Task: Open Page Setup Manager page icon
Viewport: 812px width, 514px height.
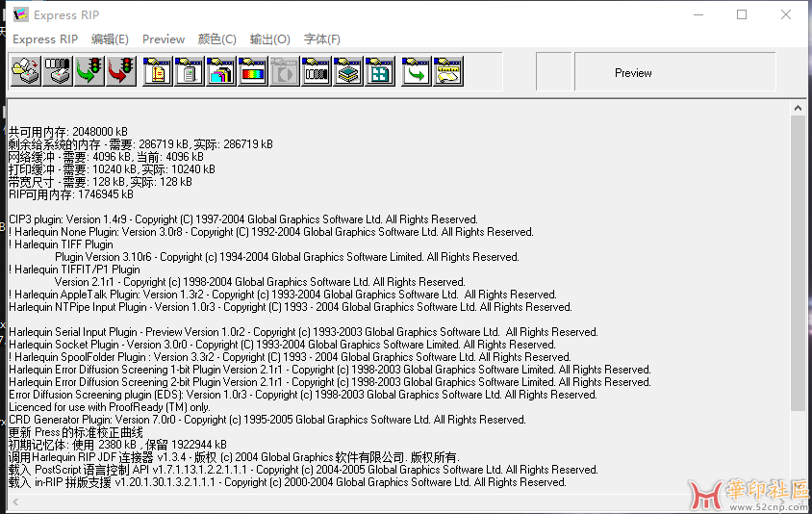Action: pos(158,71)
